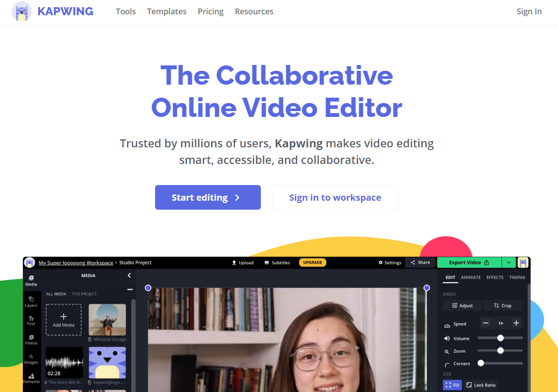
Task: Click the Zoom slider handle
Action: click(500, 351)
